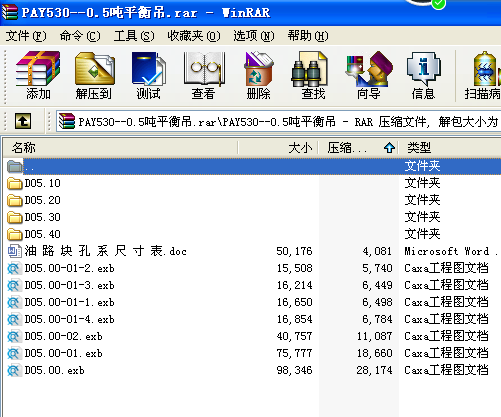The height and width of the screenshot is (417, 501).
Task: Select the parent '..' folder icon
Action: pos(14,166)
